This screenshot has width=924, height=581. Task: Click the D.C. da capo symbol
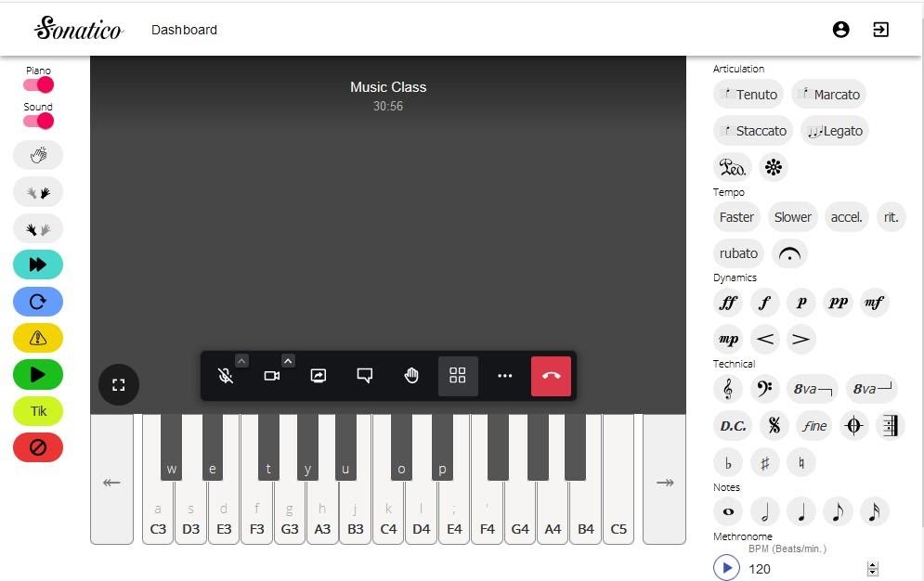pyautogui.click(x=733, y=426)
